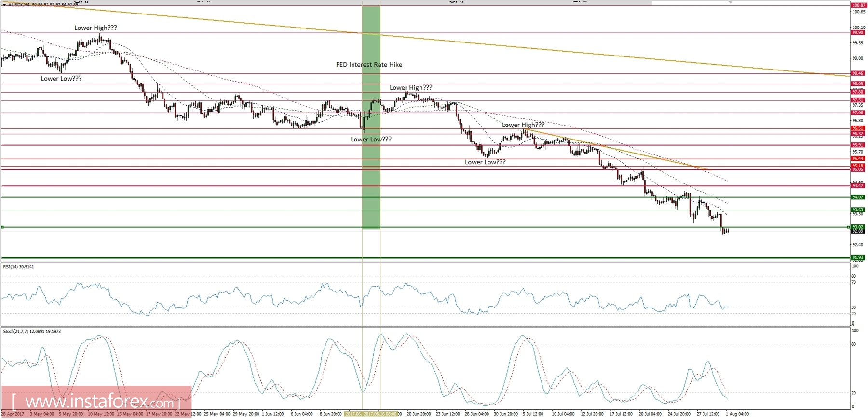Click the '12 Jul 20:00' time axis label
This screenshot has width=868, height=419.
[x=592, y=414]
